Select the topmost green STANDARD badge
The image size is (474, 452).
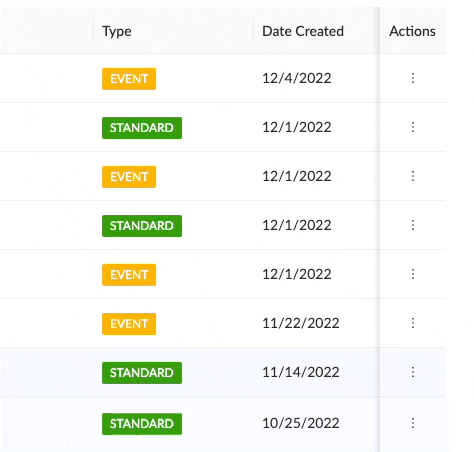[142, 128]
